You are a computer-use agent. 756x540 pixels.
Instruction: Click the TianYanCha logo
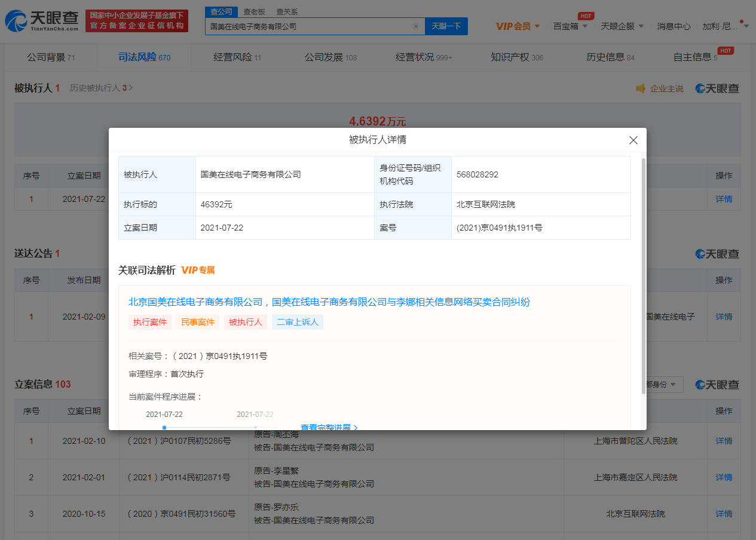[x=42, y=21]
